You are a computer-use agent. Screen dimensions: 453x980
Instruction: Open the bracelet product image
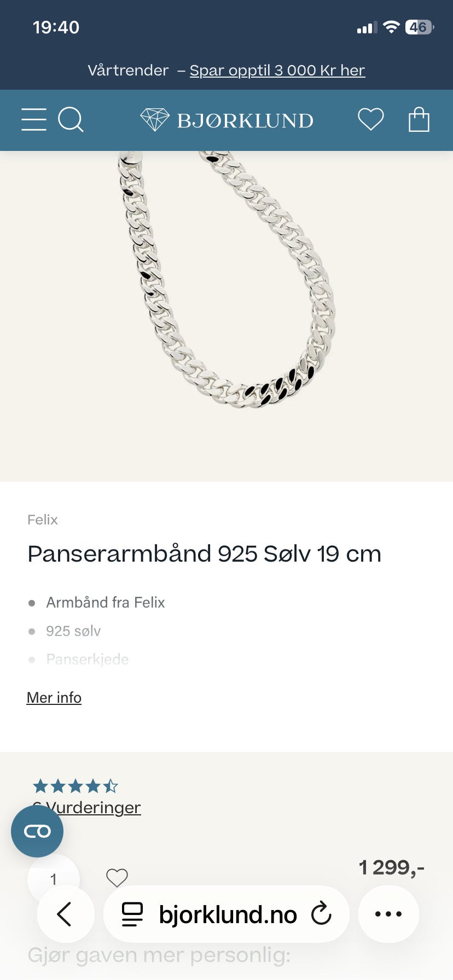click(x=226, y=316)
